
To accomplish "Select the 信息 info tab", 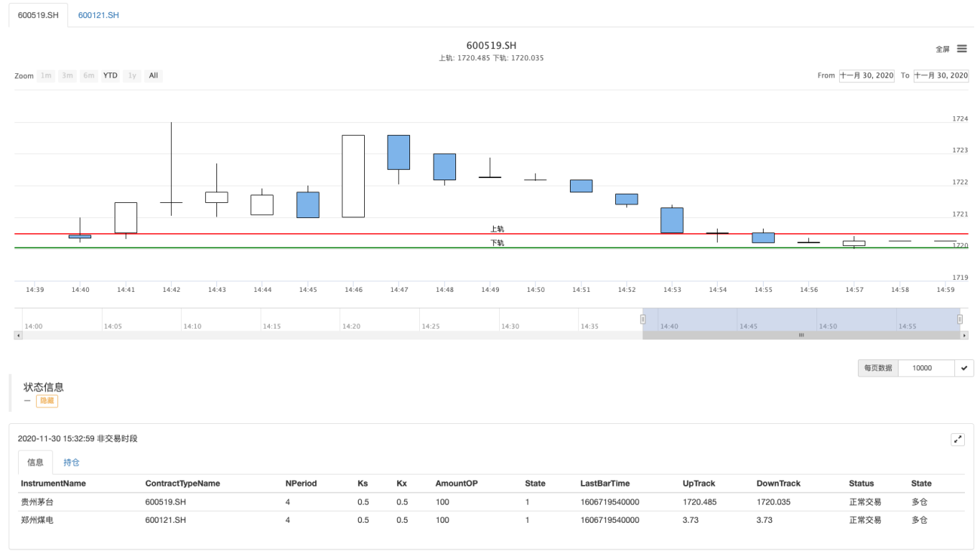I will [x=35, y=462].
